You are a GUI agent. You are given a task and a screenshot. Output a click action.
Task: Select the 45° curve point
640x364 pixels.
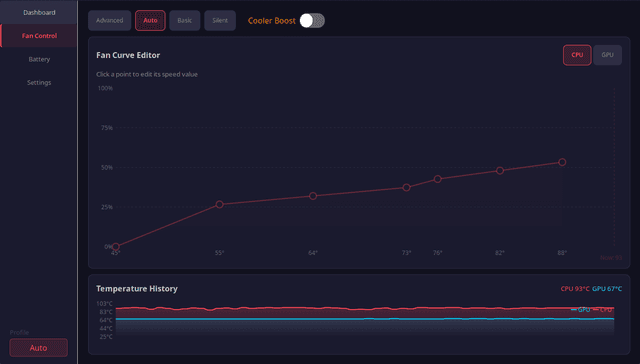point(116,246)
